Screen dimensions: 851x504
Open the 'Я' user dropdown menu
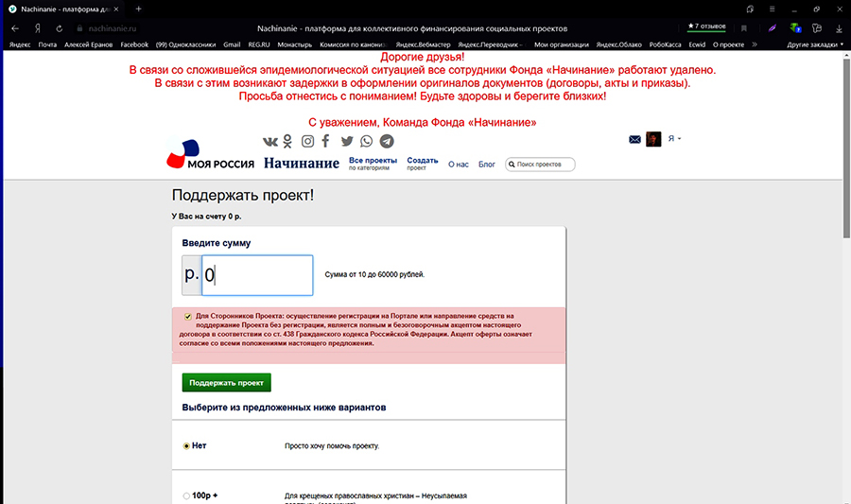674,139
